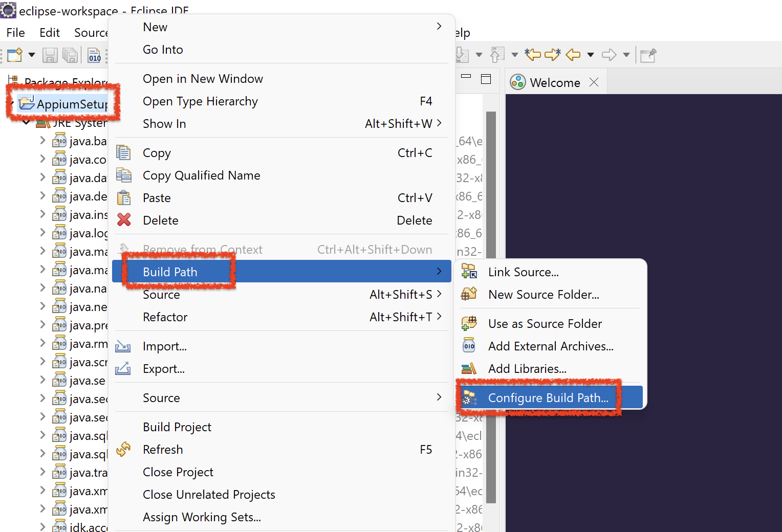
Task: Expand the java.tra module entry
Action: (42, 472)
